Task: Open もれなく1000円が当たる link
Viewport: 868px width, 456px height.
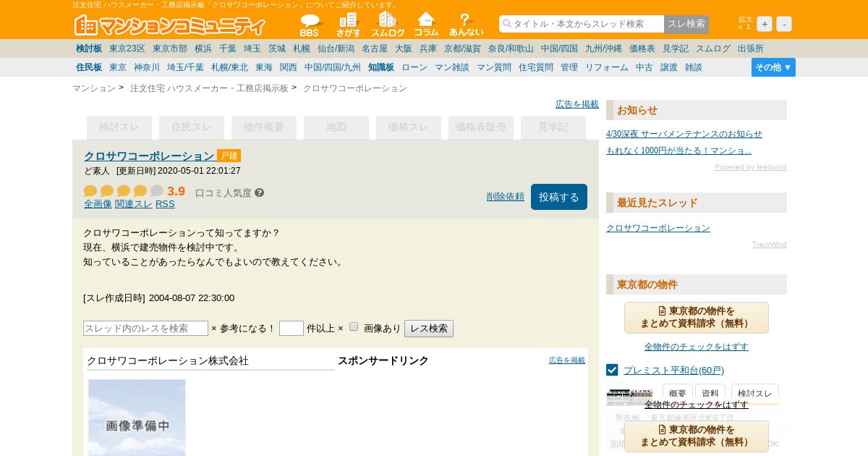Action: coord(678,151)
